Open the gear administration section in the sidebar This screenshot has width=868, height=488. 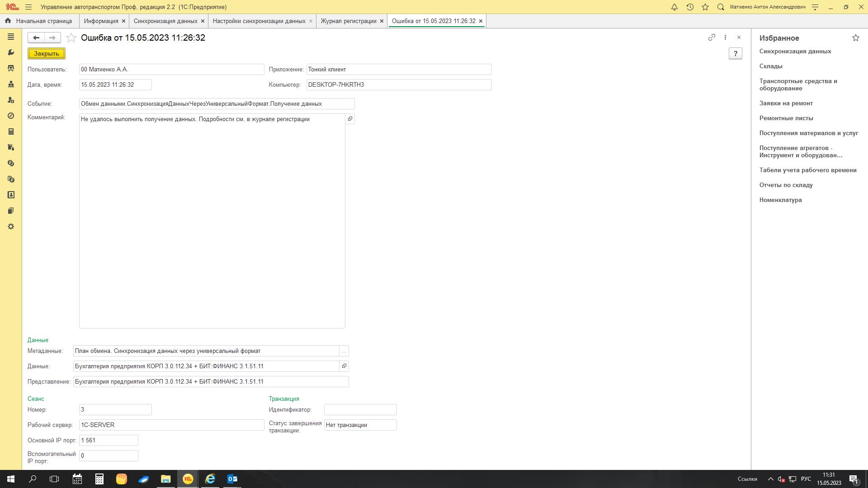pos(11,227)
